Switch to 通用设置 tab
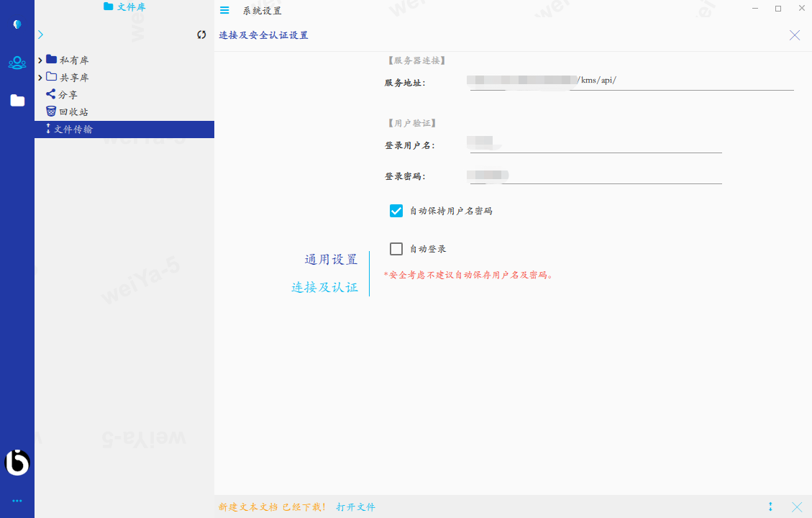The height and width of the screenshot is (518, 812). (331, 260)
